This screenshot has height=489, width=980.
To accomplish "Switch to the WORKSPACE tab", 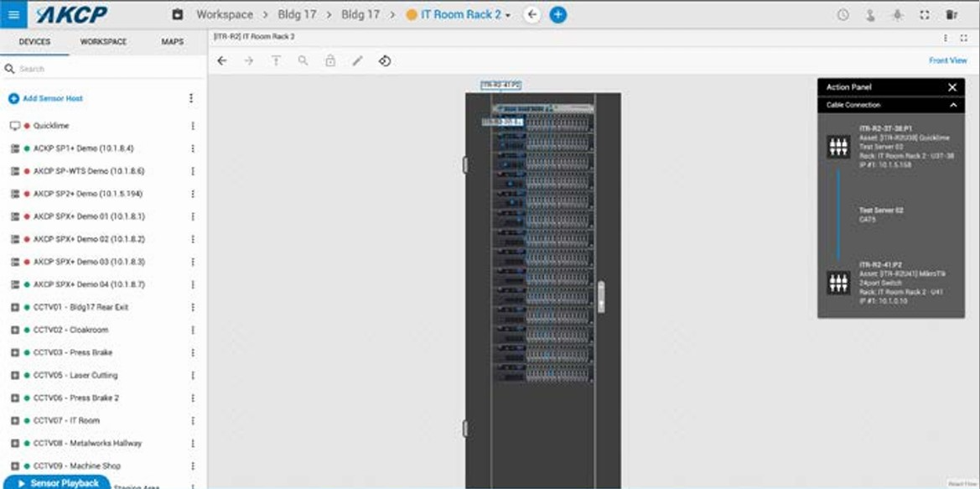I will point(103,42).
